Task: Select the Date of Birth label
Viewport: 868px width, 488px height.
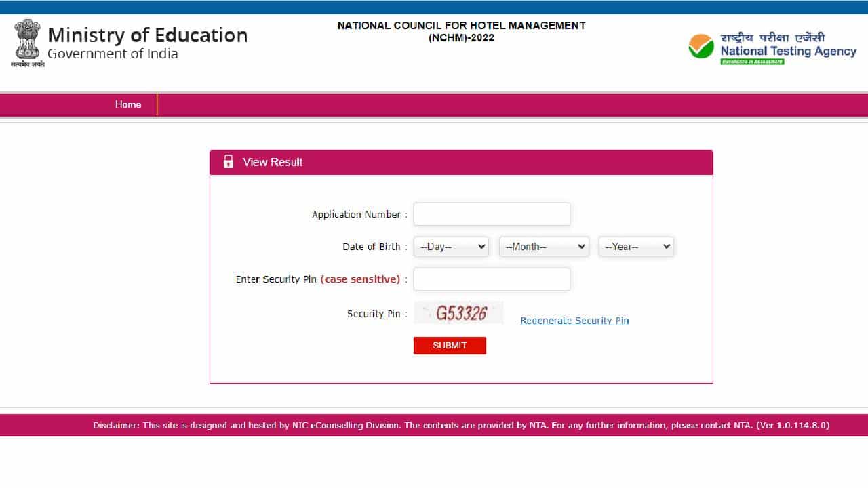Action: [x=371, y=247]
